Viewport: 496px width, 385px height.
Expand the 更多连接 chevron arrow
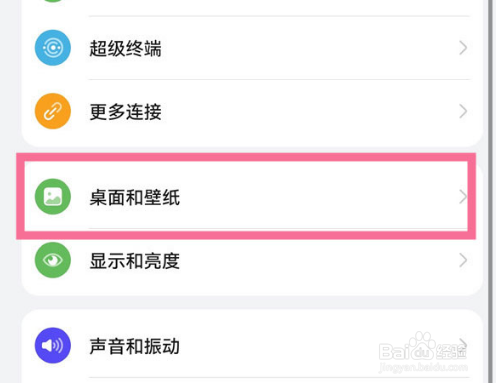pyautogui.click(x=463, y=111)
